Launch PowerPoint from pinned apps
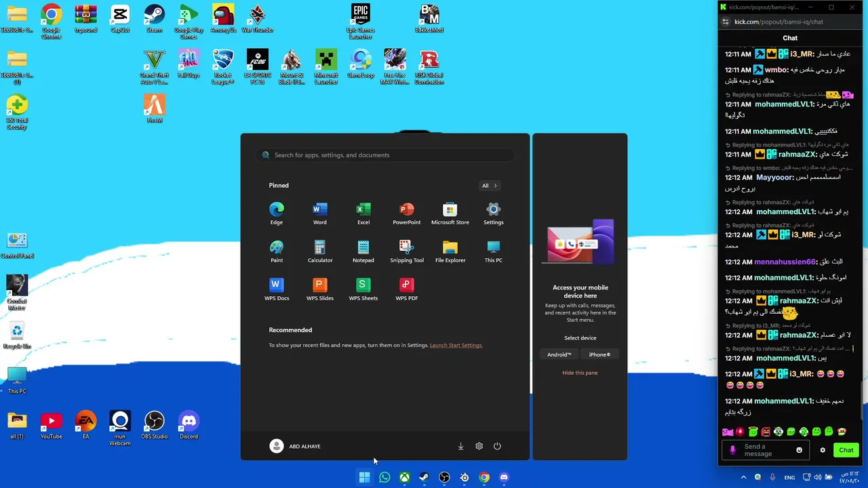This screenshot has height=488, width=868. (x=407, y=213)
